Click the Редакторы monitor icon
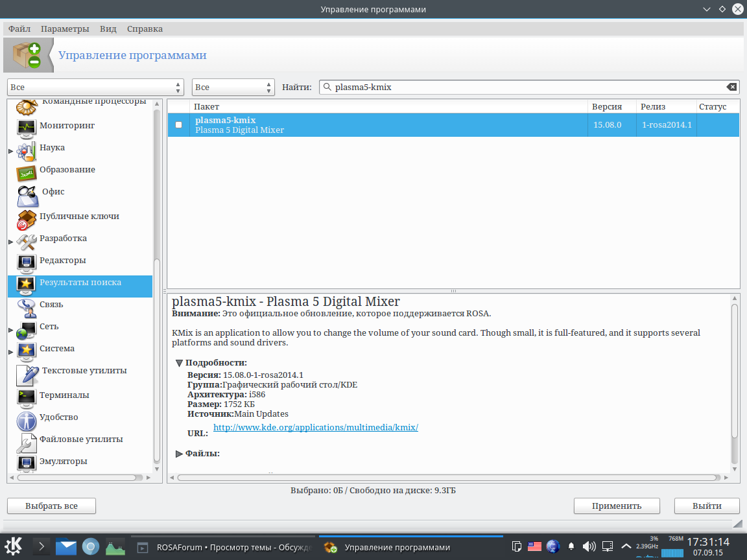This screenshot has height=560, width=747. click(26, 263)
